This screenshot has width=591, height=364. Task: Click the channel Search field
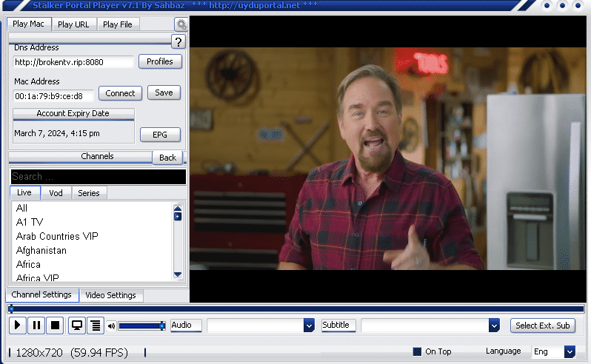point(98,177)
